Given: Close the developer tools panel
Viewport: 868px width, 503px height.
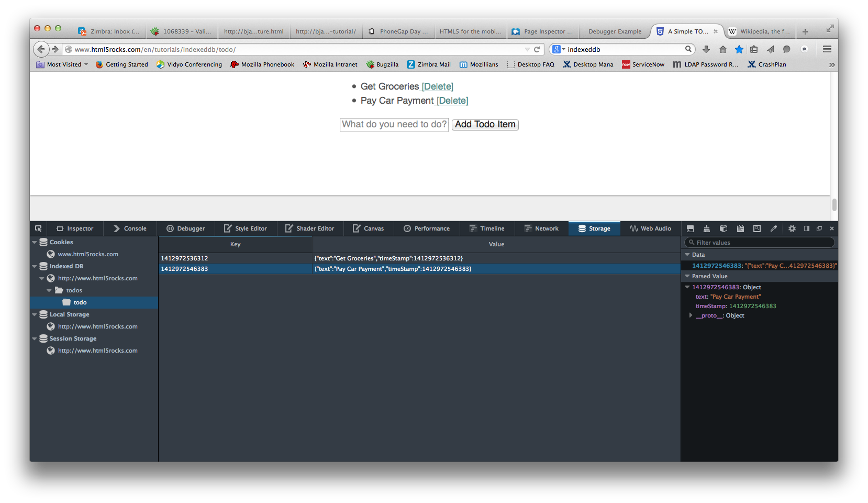Looking at the screenshot, I should click(832, 228).
